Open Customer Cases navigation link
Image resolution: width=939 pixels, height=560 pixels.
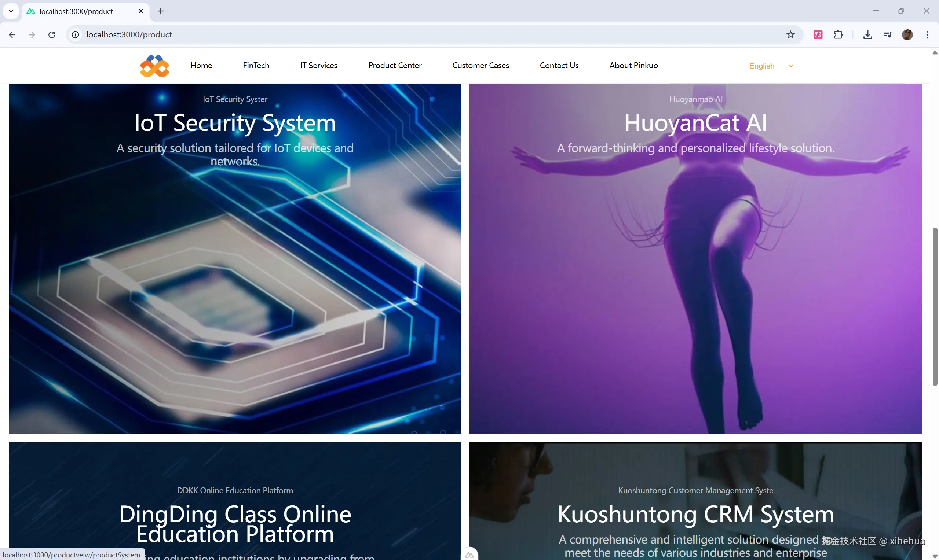[480, 65]
